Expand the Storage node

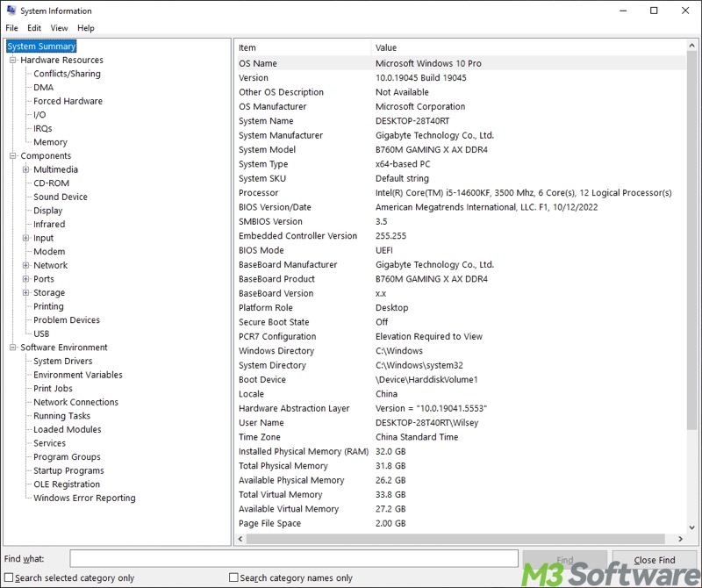pos(26,292)
